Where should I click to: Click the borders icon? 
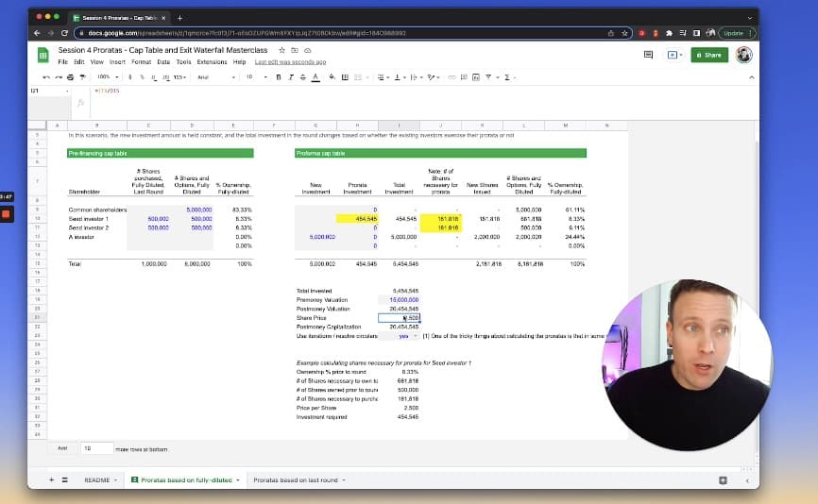[345, 77]
